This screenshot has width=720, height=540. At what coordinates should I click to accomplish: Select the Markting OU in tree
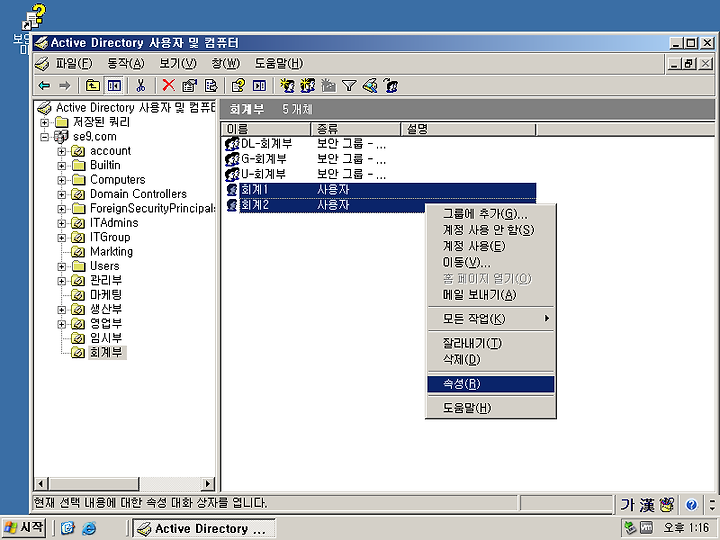[x=112, y=252]
